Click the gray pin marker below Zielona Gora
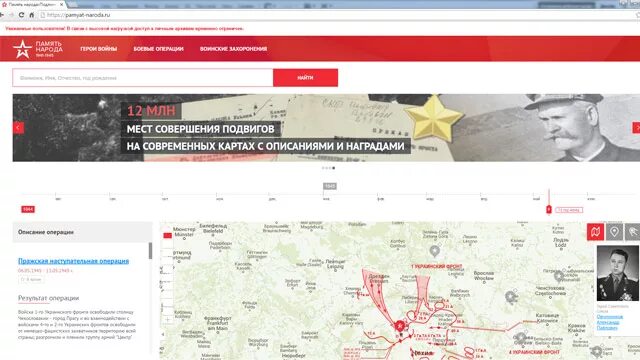Image resolution: width=640 pixels, height=360 pixels. click(435, 251)
